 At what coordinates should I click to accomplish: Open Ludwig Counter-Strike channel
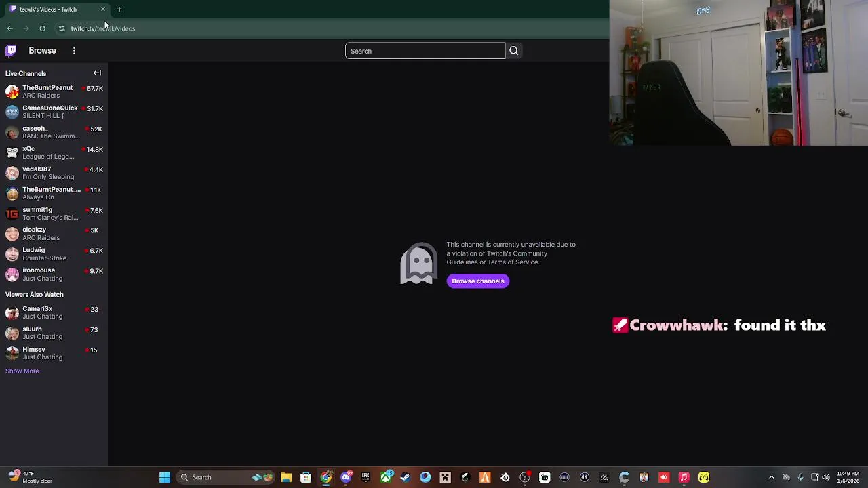[x=54, y=254]
